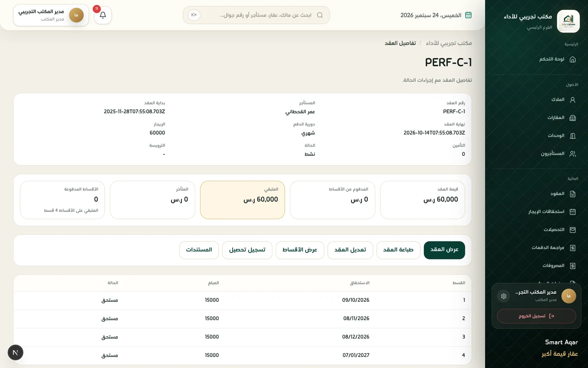Click the قيمة العقد card

(x=423, y=200)
